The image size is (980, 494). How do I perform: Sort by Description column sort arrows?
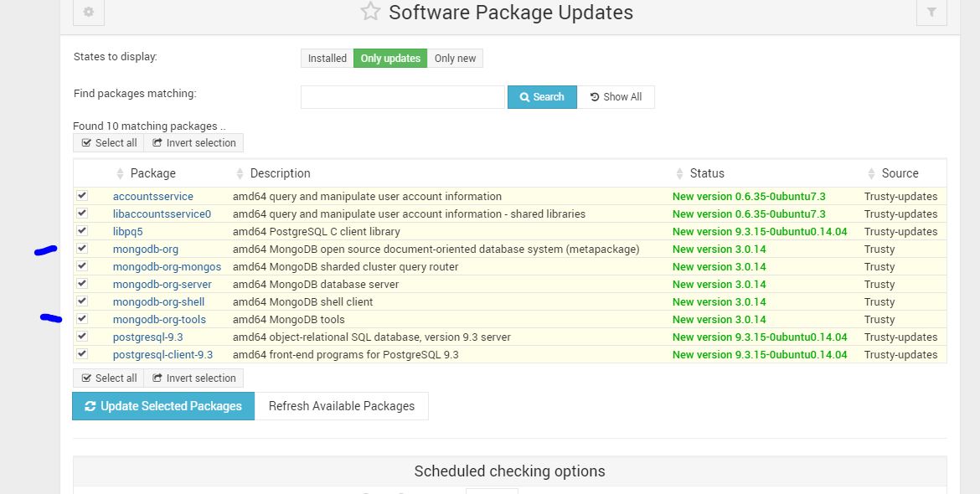[240, 173]
